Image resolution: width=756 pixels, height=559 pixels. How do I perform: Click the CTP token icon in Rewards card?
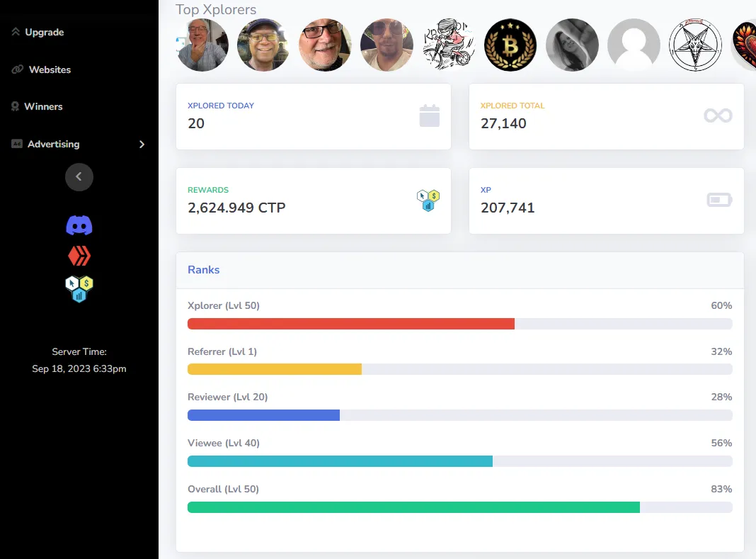(428, 201)
